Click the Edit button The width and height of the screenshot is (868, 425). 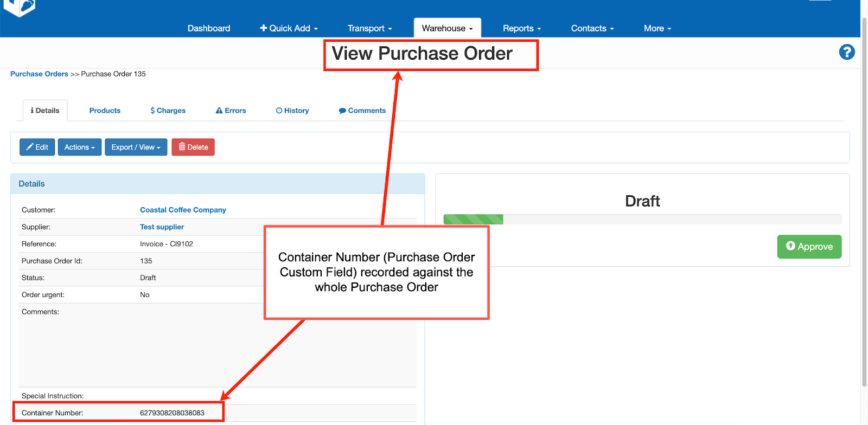tap(37, 147)
